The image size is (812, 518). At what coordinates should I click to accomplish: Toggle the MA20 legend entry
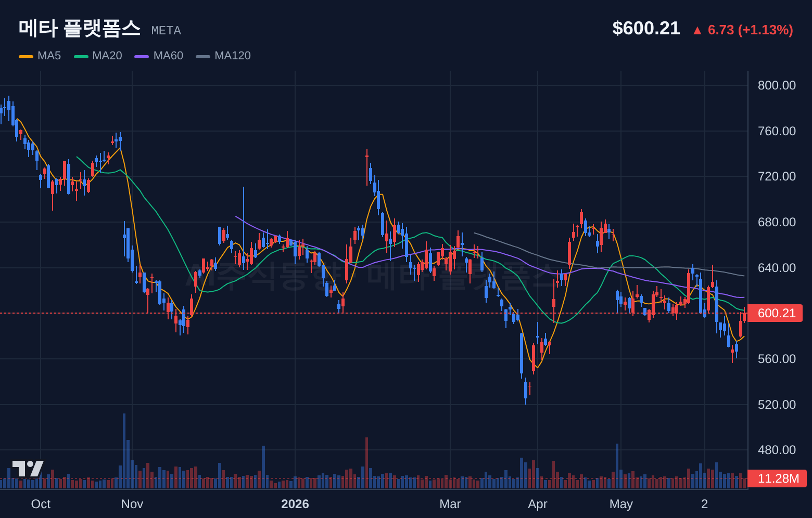tap(98, 56)
